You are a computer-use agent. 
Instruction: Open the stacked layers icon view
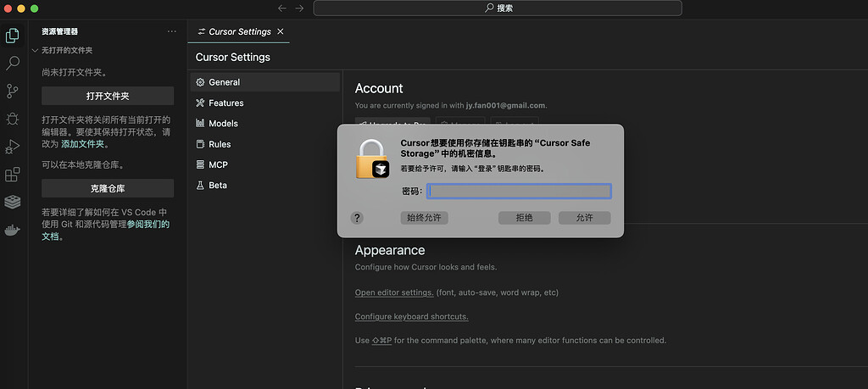12,202
